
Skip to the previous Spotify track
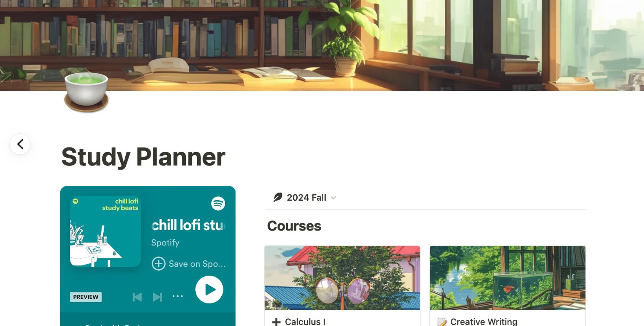137,297
